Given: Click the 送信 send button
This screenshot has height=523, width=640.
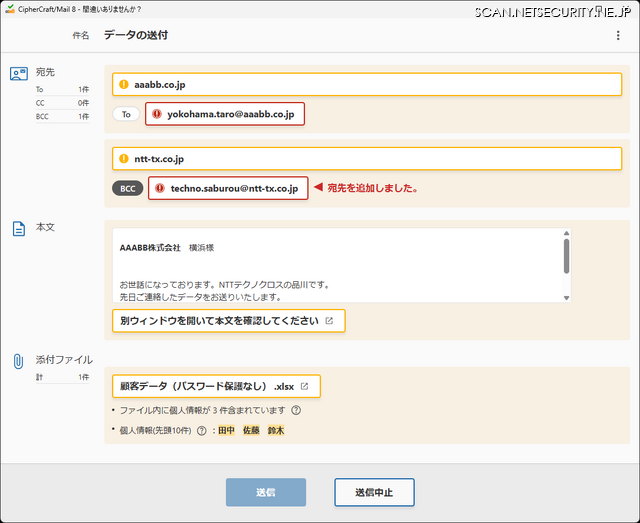Looking at the screenshot, I should 266,492.
